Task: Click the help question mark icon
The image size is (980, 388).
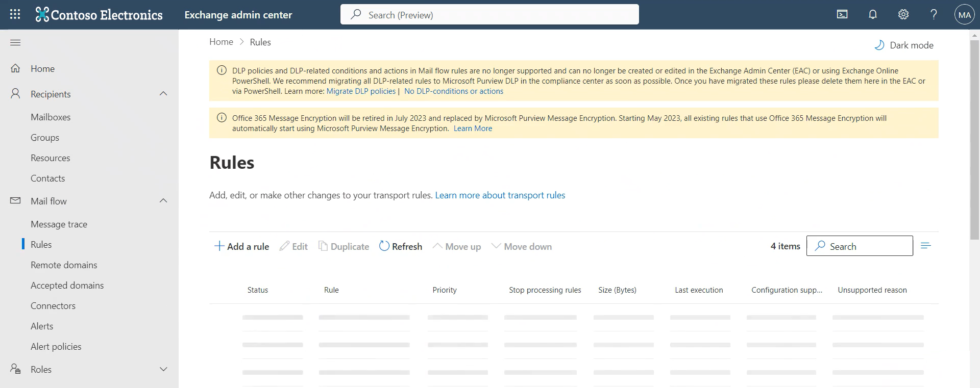Action: coord(934,14)
